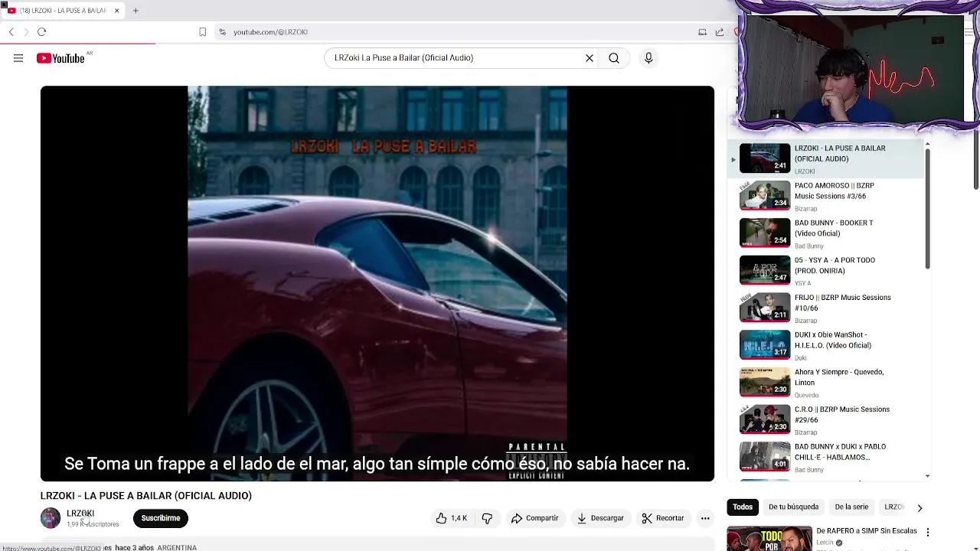Open the YouTube hamburger guide menu
This screenshot has width=980, height=551.
point(18,58)
